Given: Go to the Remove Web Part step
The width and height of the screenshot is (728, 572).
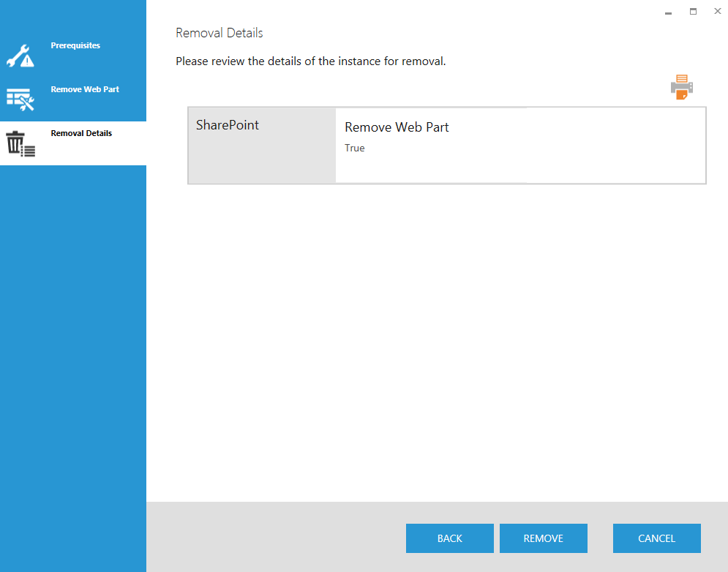Looking at the screenshot, I should [85, 89].
